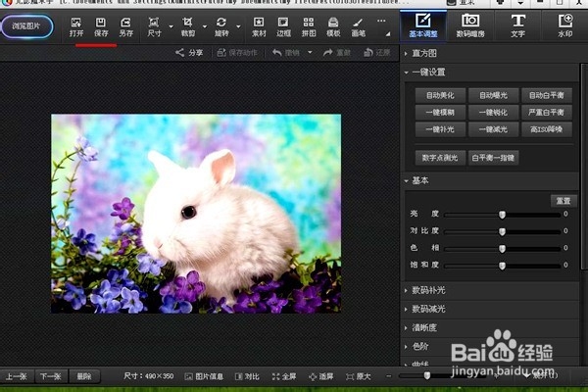Image resolution: width=588 pixels, height=392 pixels.
Task: Open the dropdown arrow next to 旋转
Action: click(x=238, y=26)
